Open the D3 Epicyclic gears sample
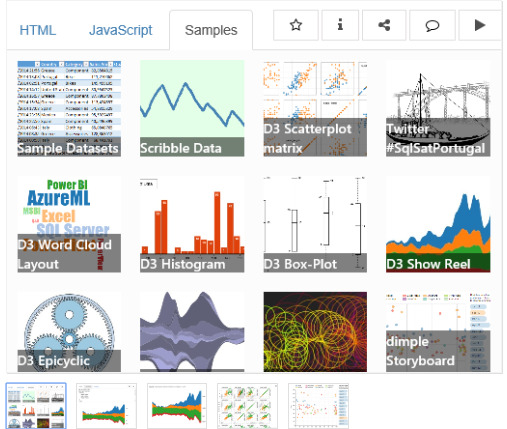Screen dimensions: 507x429 click(69, 332)
